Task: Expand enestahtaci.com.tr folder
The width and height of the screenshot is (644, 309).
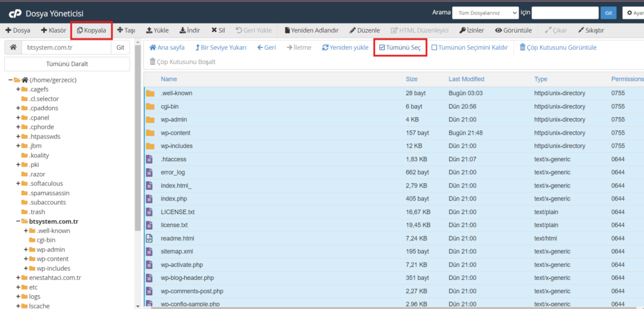Action: (x=18, y=278)
